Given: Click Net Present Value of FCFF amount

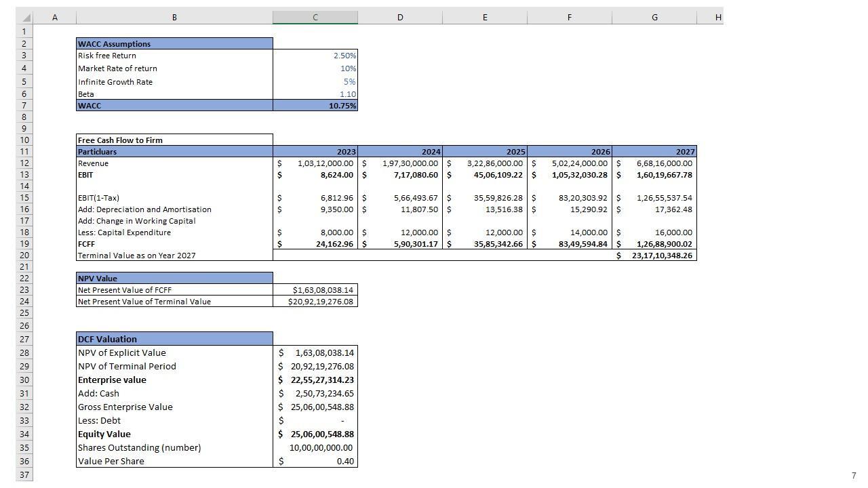Looking at the screenshot, I should (315, 290).
